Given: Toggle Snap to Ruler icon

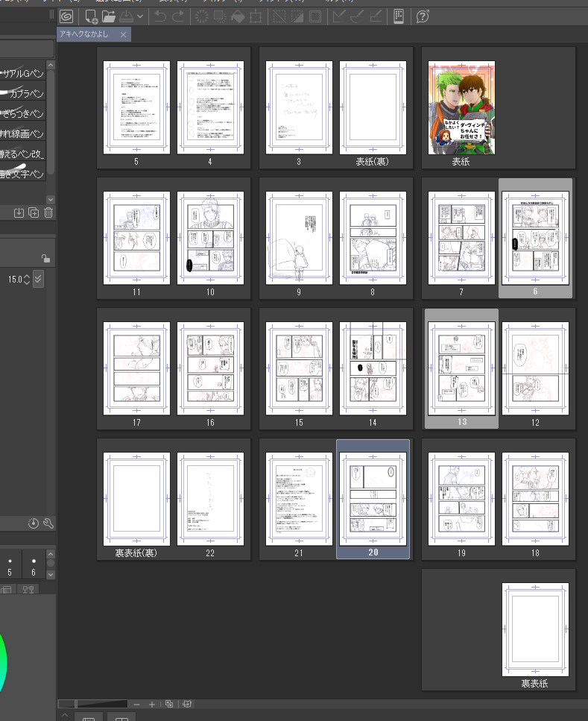Looking at the screenshot, I should point(339,17).
